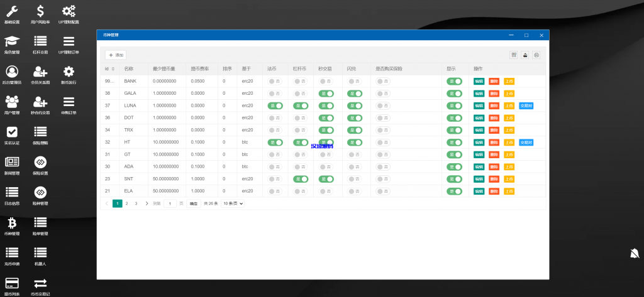Click the 0.0500 fee cell for BANK
The height and width of the screenshot is (297, 644).
[x=202, y=81]
